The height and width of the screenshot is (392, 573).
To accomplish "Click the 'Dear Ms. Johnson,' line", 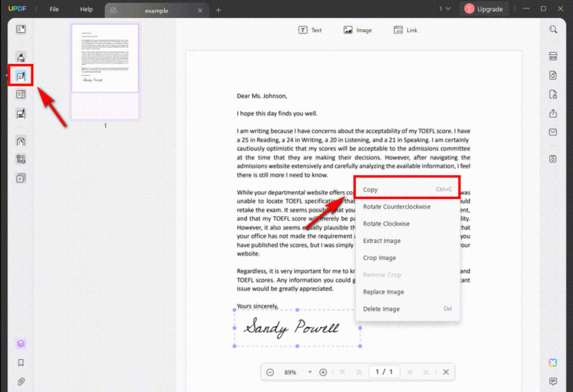I will point(262,96).
